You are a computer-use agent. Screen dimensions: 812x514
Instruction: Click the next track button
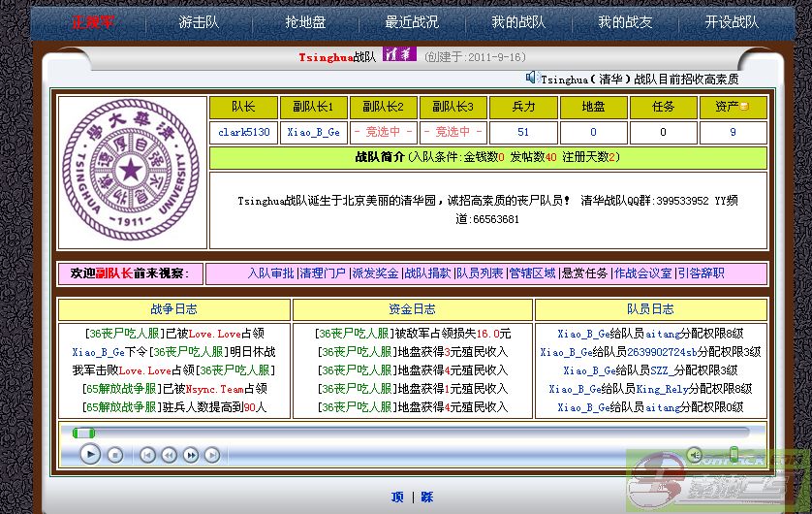click(212, 454)
